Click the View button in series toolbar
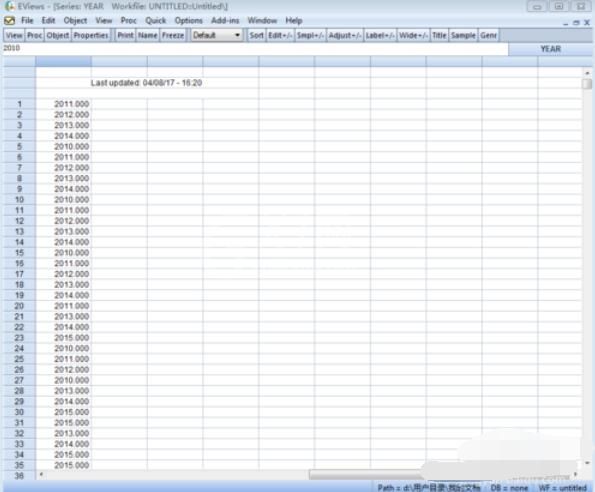This screenshot has height=492, width=595. click(x=14, y=35)
